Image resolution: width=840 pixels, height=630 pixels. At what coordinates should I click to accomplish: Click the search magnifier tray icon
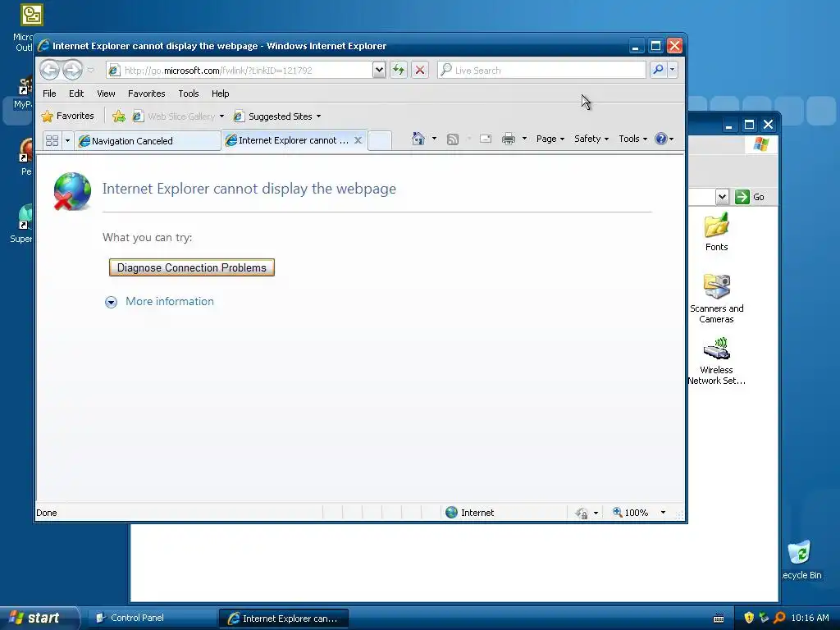[779, 618]
